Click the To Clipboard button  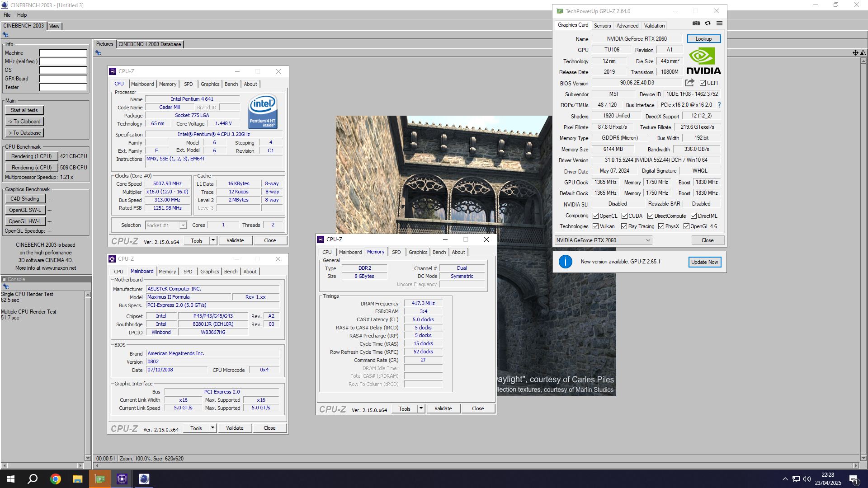tap(24, 122)
